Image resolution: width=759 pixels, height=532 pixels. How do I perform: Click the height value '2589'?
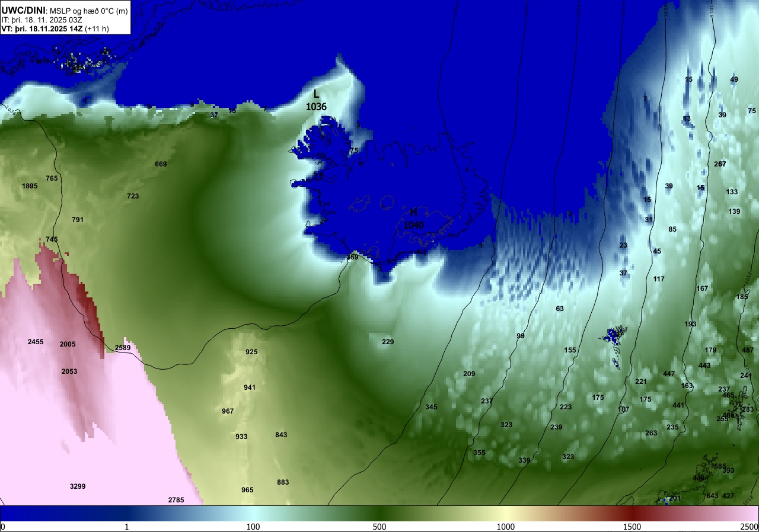(x=123, y=348)
